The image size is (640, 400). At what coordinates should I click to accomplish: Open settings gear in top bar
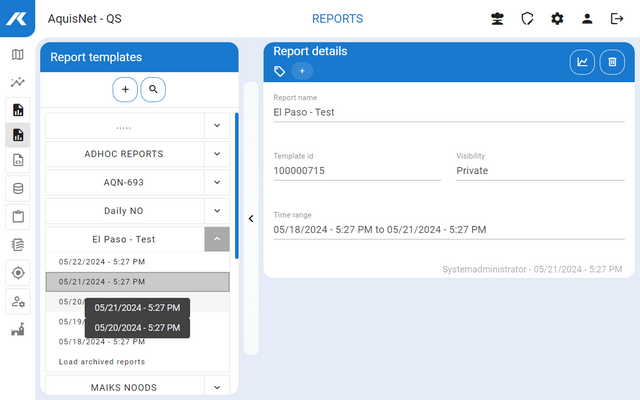pyautogui.click(x=557, y=19)
